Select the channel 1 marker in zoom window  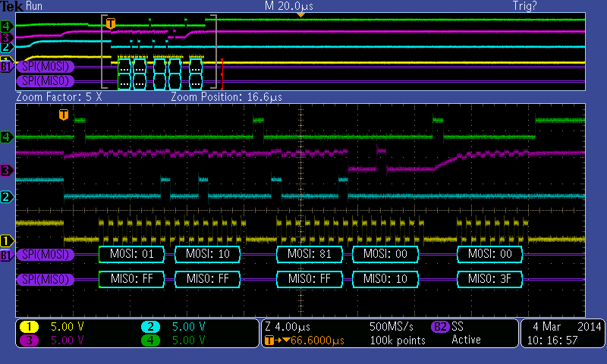point(7,240)
